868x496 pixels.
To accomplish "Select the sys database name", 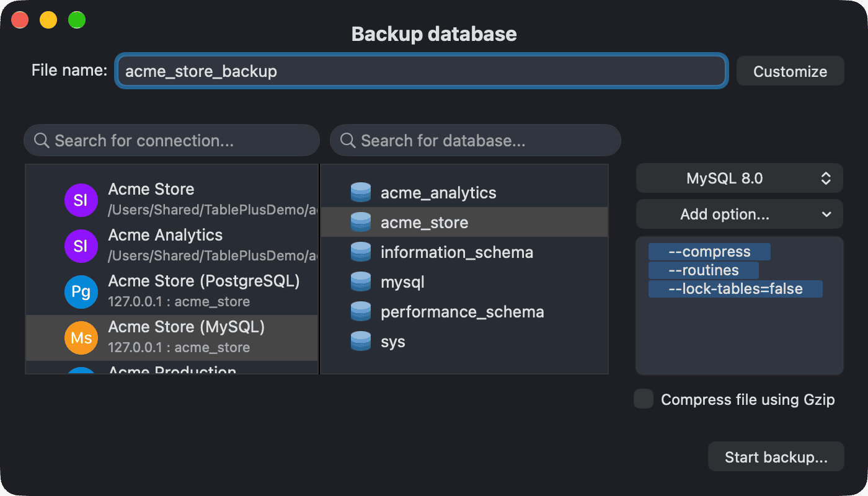I will (x=393, y=342).
